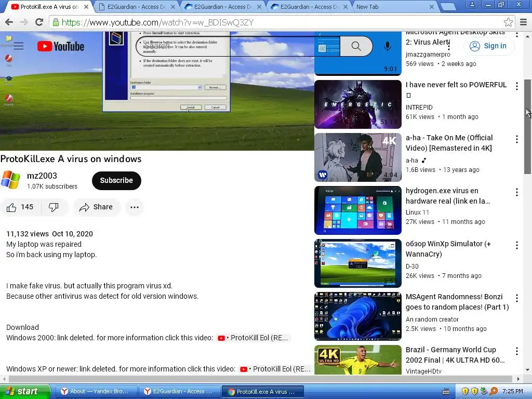This screenshot has height=399, width=532.
Task: Open on-screen keyboard tray icon
Action: [x=446, y=392]
